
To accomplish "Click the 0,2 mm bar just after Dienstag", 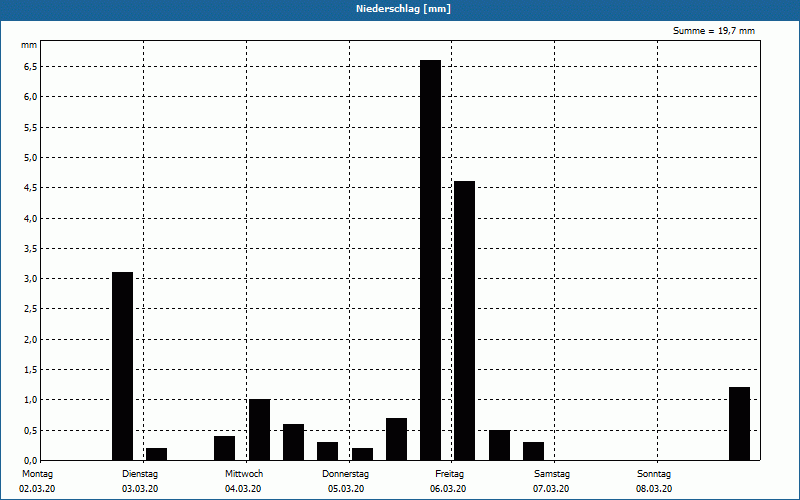I will pos(157,454).
